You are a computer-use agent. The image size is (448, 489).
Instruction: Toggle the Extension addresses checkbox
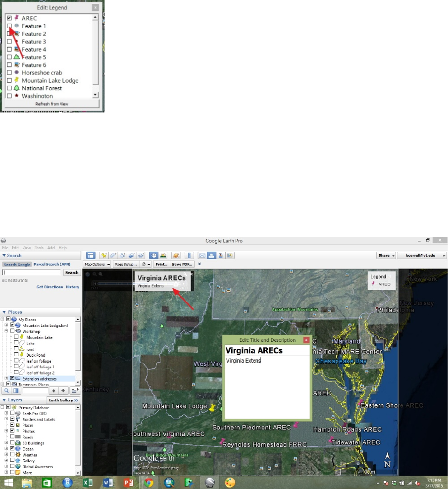[x=12, y=379]
